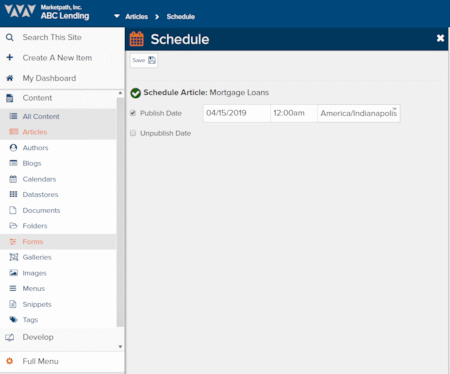Expand the Content section
450x374 pixels.
37,98
